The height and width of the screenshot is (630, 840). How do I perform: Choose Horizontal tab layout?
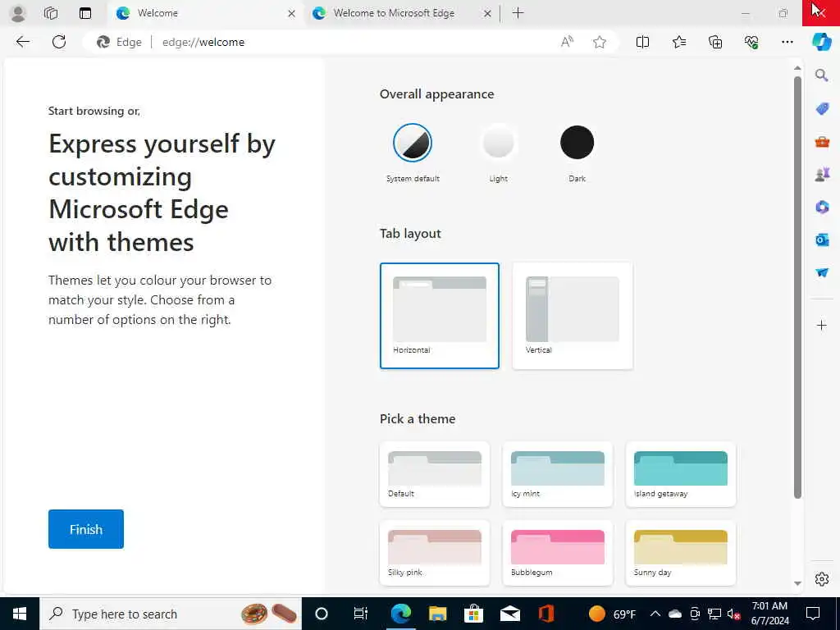[x=440, y=316]
